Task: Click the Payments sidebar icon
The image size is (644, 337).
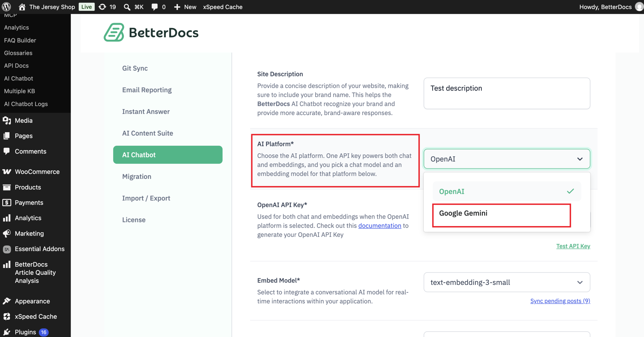Action: (x=7, y=203)
